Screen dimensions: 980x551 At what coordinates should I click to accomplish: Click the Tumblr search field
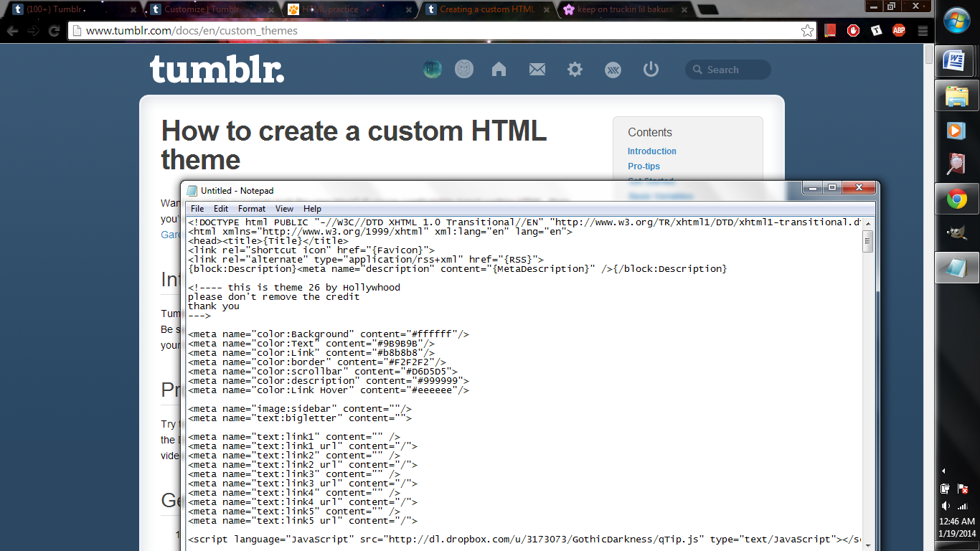pyautogui.click(x=727, y=70)
